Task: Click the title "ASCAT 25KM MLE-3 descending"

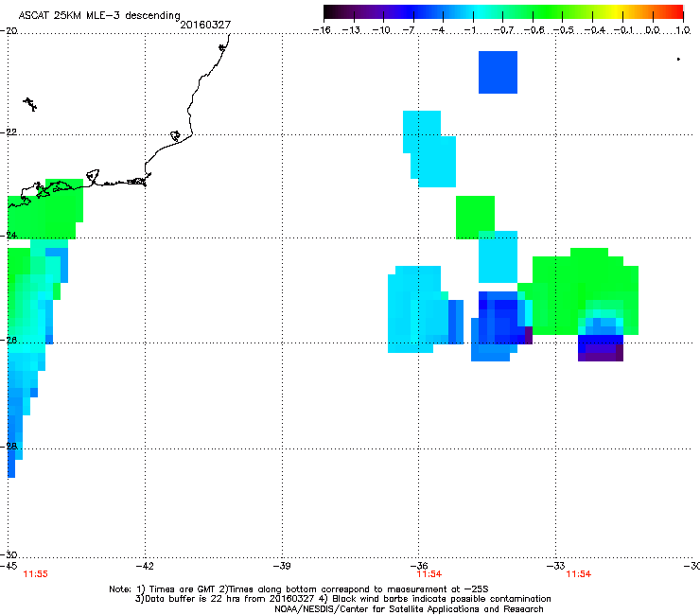Action: point(99,15)
